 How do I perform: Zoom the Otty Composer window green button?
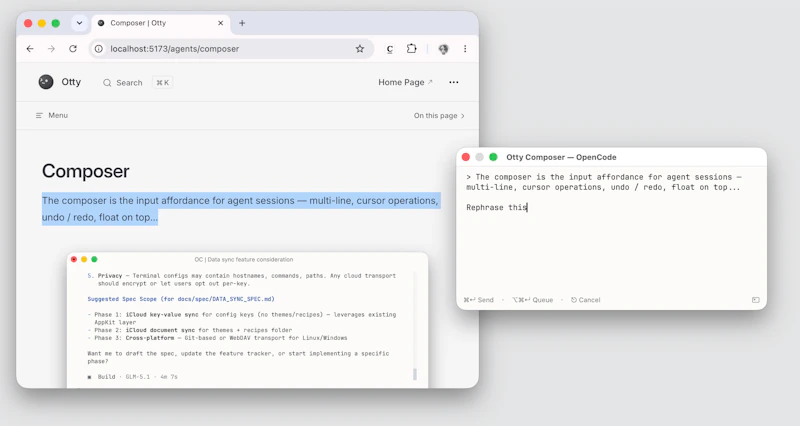pyautogui.click(x=493, y=157)
